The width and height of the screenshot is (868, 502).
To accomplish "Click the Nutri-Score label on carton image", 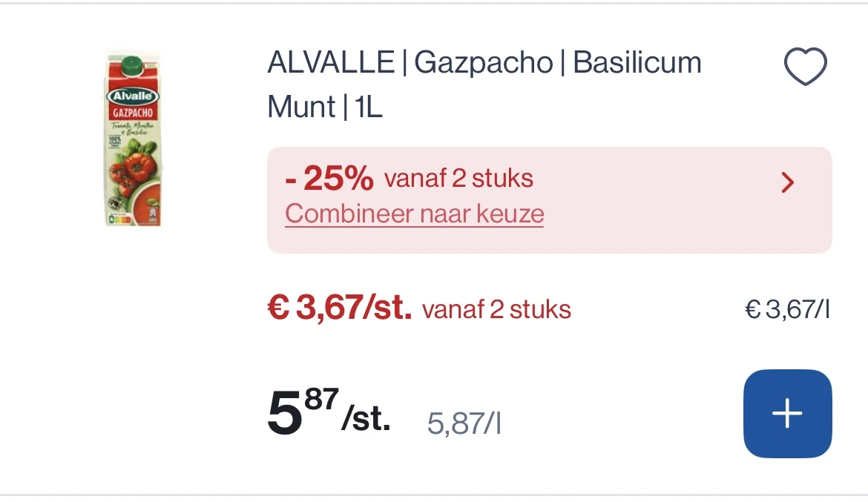I will (119, 219).
